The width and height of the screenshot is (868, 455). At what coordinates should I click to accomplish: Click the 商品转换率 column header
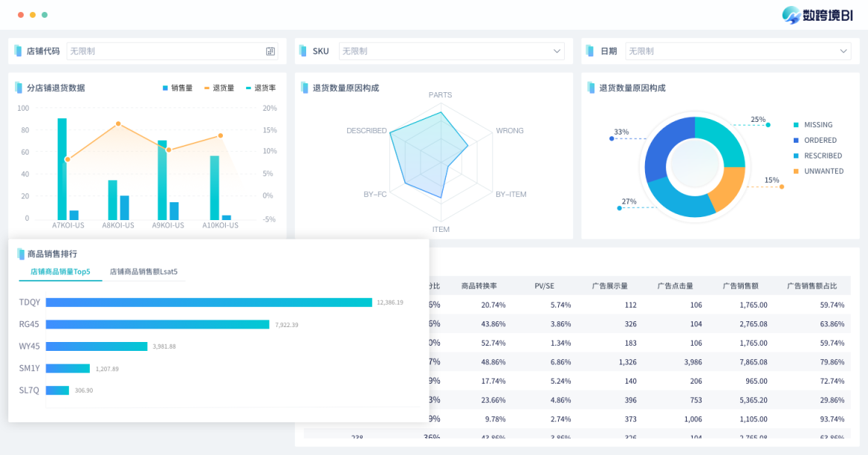(479, 285)
